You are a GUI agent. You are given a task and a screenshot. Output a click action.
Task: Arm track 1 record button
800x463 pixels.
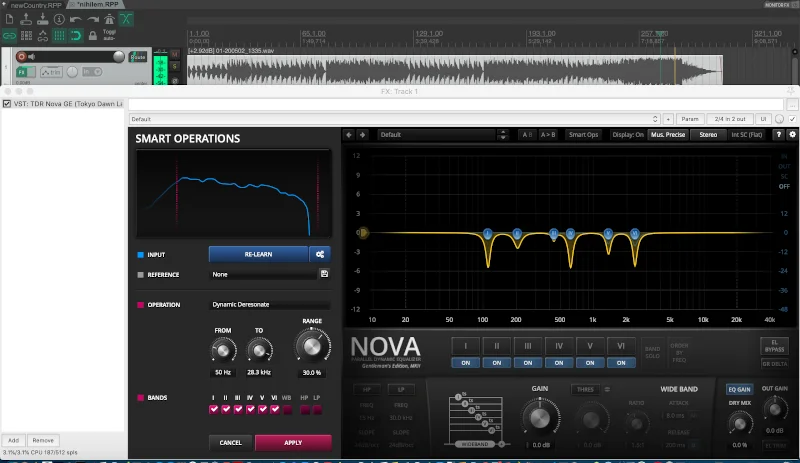tap(21, 57)
